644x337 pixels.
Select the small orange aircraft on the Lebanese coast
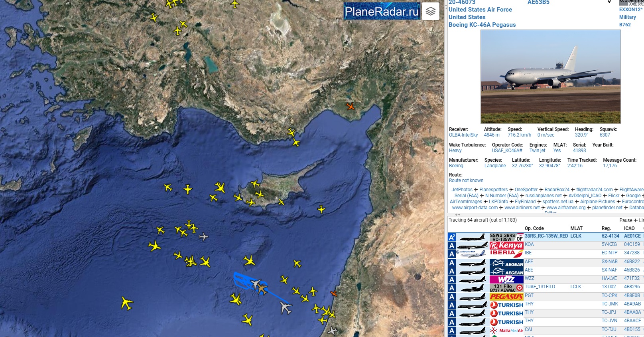(333, 293)
